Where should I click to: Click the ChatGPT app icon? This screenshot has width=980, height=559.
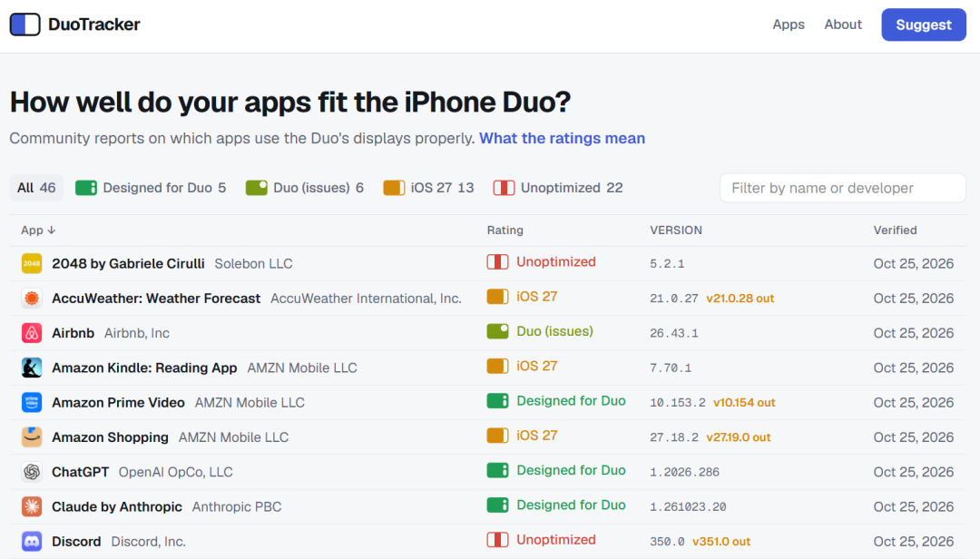[32, 472]
